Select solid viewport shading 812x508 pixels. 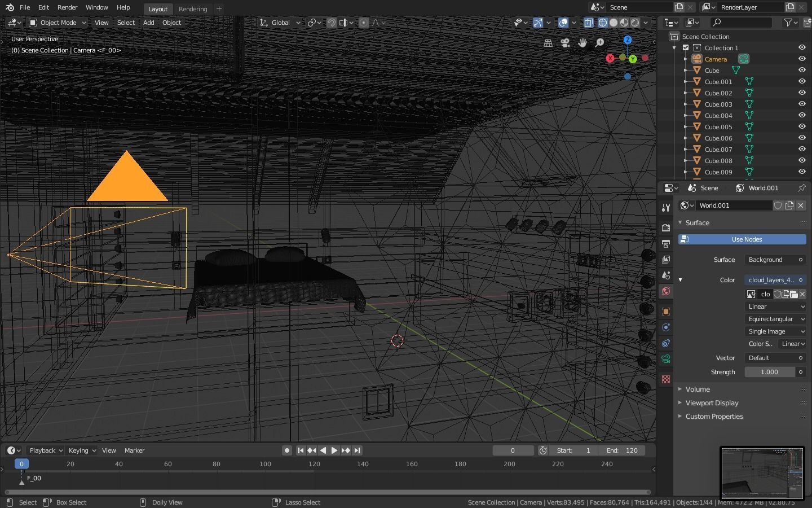pos(614,23)
